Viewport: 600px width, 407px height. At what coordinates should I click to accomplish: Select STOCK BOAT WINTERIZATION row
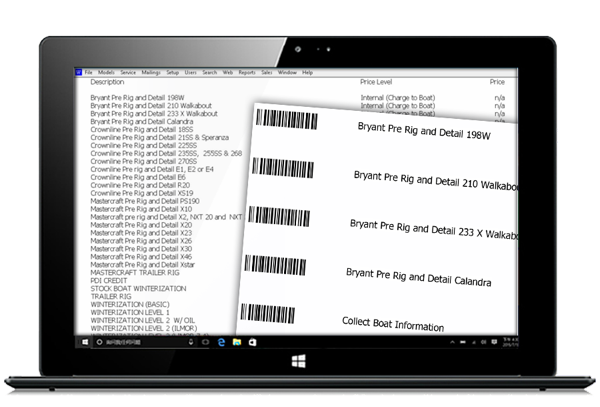point(138,289)
